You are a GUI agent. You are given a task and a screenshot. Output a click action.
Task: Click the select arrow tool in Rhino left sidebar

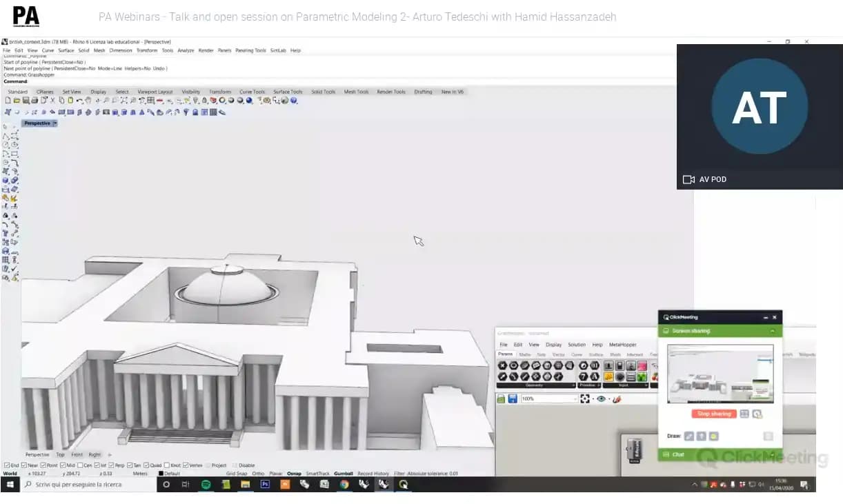coord(6,127)
